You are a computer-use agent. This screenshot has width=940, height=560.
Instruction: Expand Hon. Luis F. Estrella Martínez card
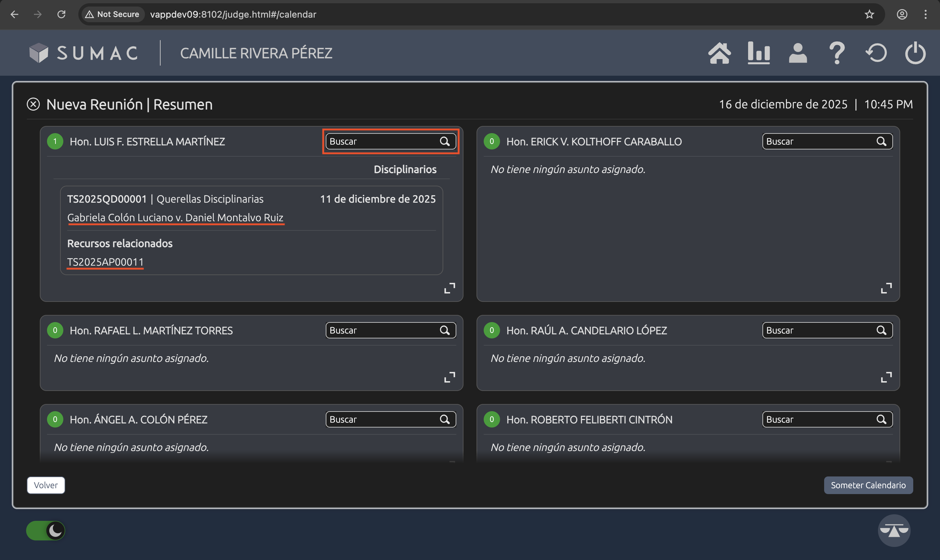click(449, 288)
